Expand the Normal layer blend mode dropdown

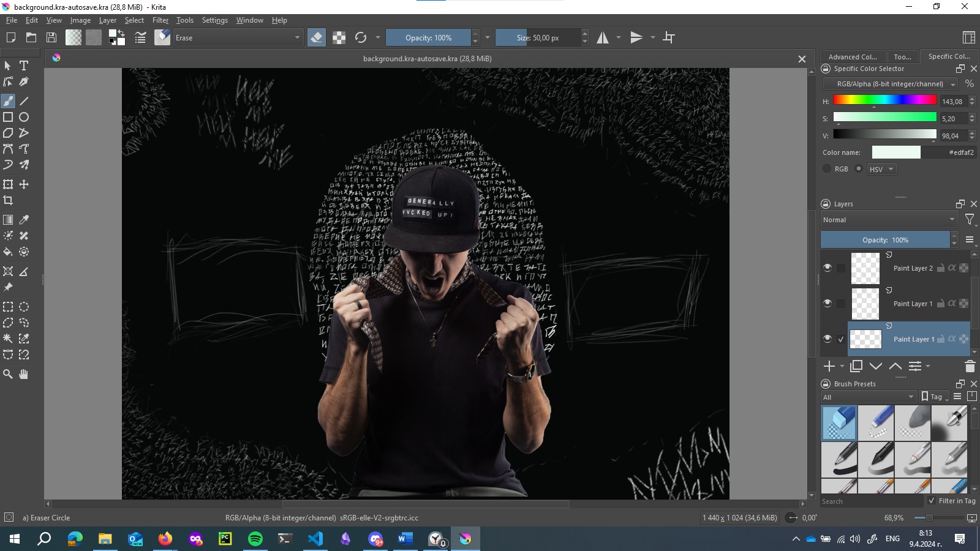pyautogui.click(x=889, y=220)
